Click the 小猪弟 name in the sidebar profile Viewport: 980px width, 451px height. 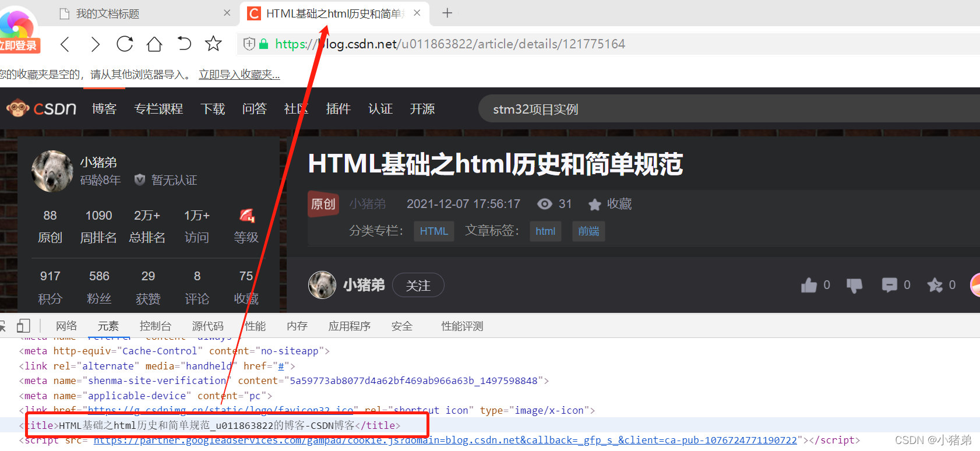pyautogui.click(x=98, y=163)
